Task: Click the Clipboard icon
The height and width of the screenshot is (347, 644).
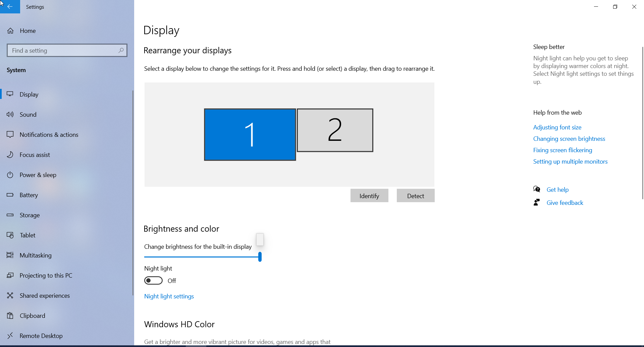Action: [x=10, y=315]
